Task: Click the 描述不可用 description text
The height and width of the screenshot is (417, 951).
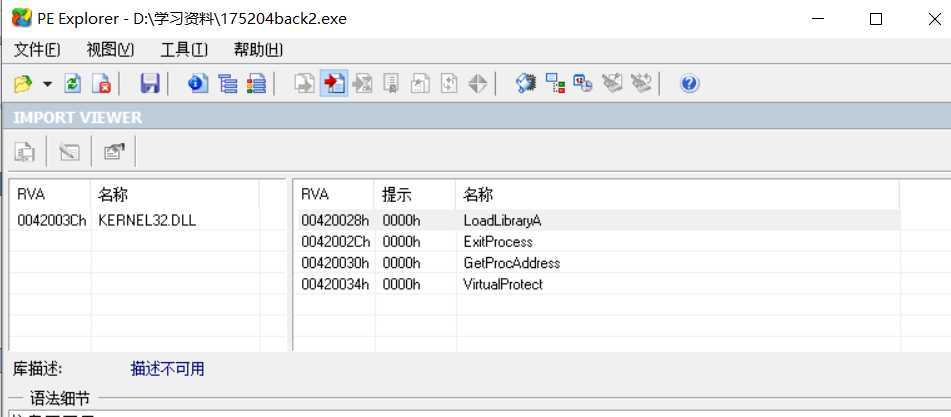Action: pos(167,369)
